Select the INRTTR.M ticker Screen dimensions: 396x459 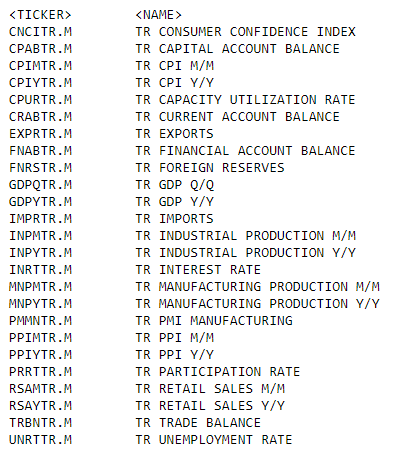[40, 270]
